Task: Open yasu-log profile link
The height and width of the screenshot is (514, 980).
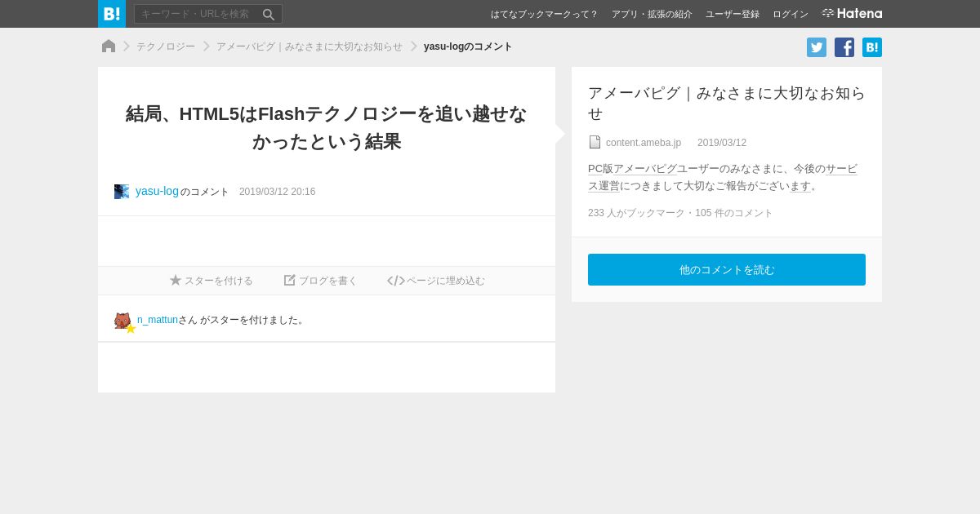Action: [157, 191]
